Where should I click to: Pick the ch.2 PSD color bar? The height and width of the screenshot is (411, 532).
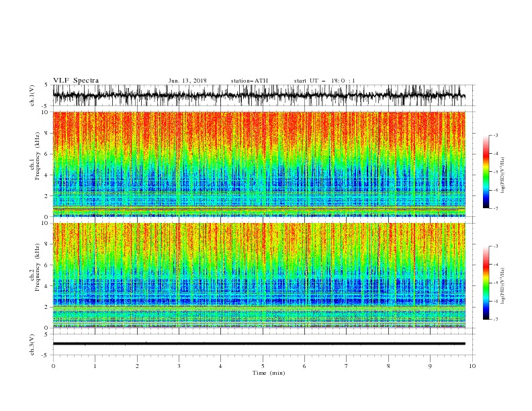click(x=486, y=283)
